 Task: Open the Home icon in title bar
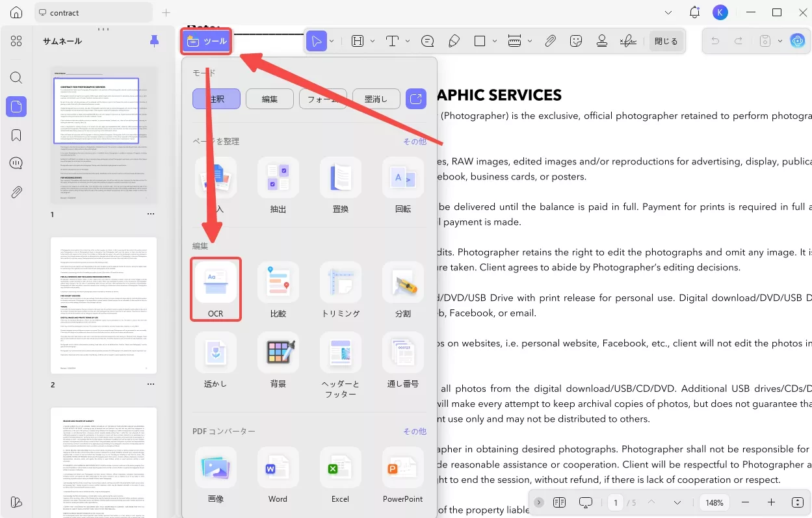pyautogui.click(x=16, y=12)
